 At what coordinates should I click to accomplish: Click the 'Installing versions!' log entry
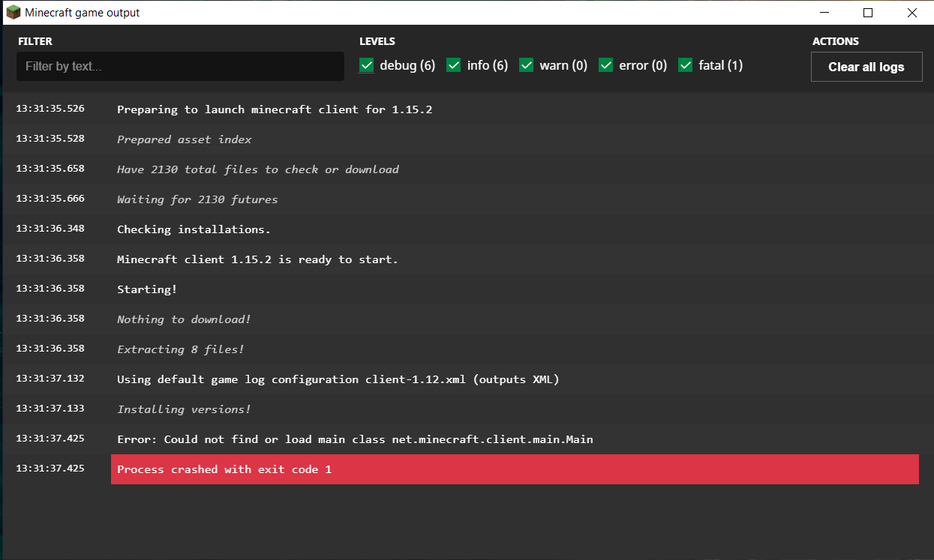184,409
